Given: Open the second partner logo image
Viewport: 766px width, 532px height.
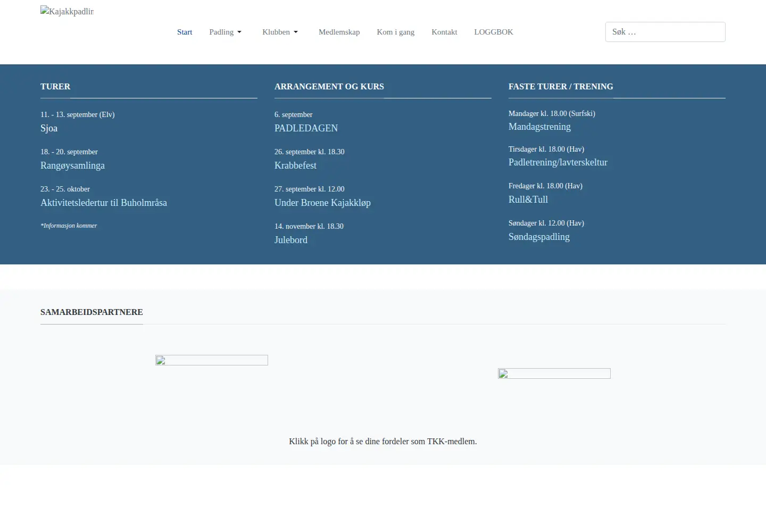Looking at the screenshot, I should (554, 373).
